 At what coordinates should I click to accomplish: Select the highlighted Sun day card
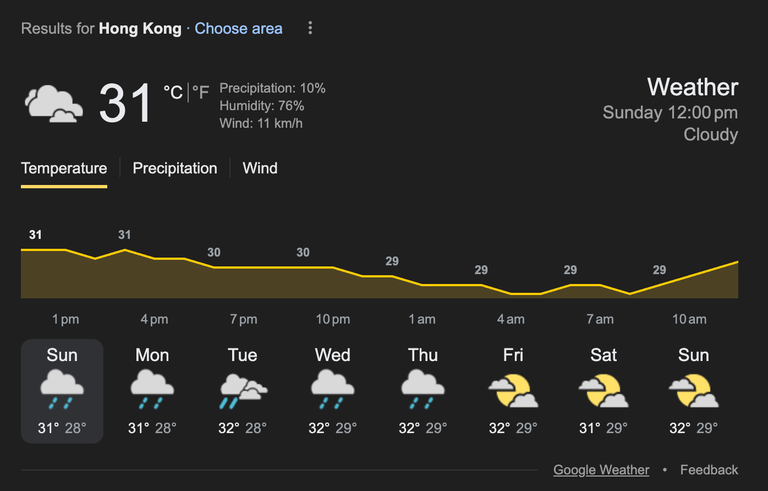pos(62,391)
